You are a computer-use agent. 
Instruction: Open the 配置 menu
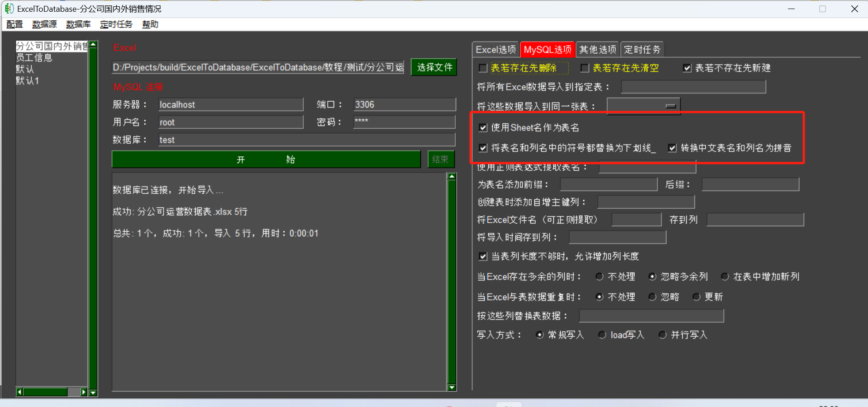[x=14, y=24]
